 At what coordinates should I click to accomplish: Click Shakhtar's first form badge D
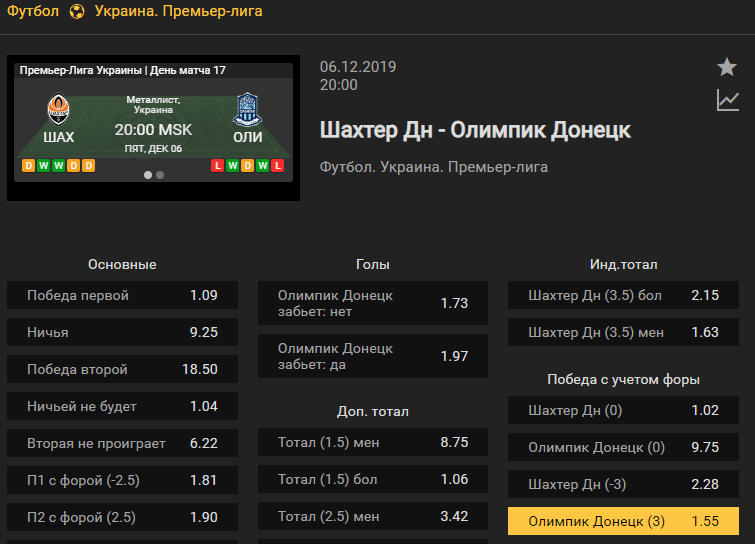pos(28,166)
